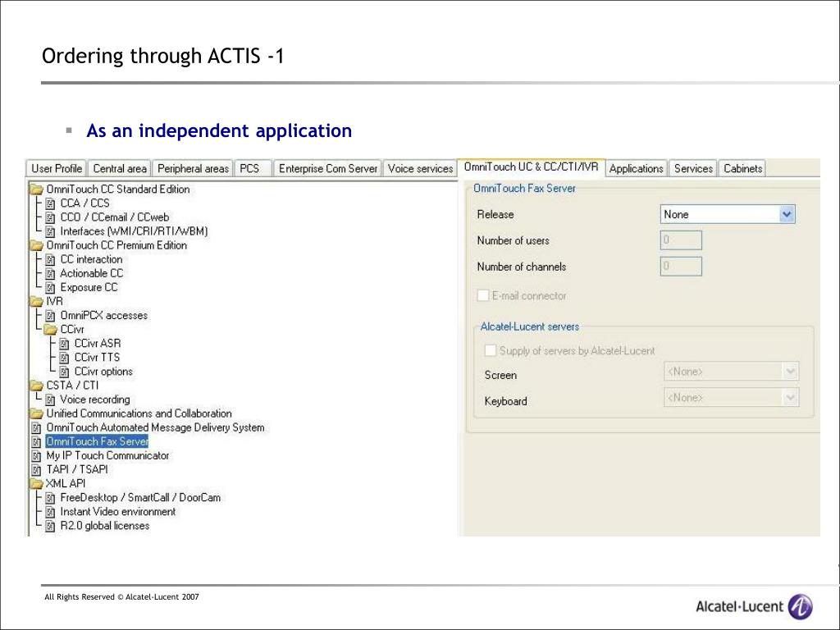
Task: Click the document icon beside CC interaction
Action: click(50, 260)
